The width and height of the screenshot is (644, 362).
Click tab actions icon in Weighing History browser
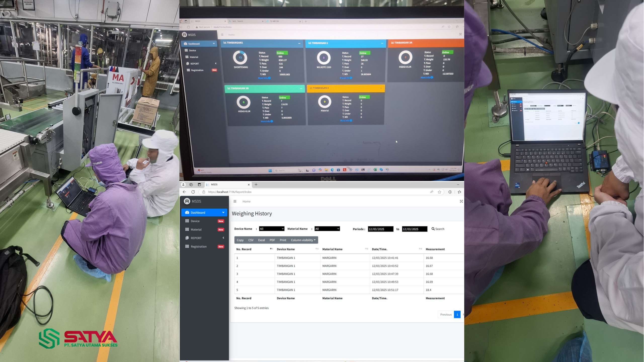[x=199, y=184]
